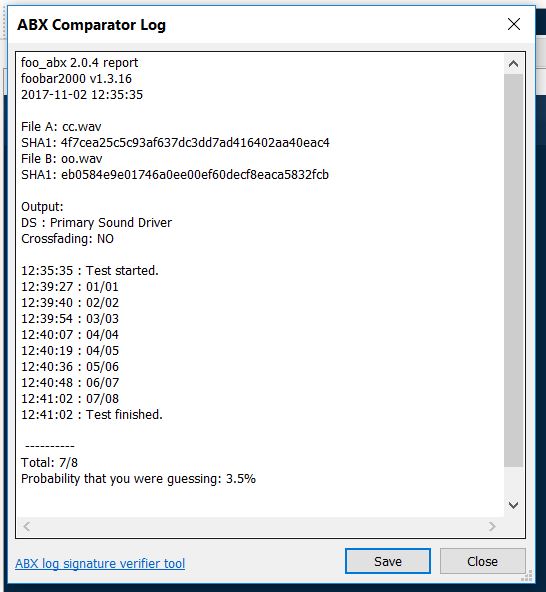Click the '12:41:02 : Test finished.' line

(x=92, y=415)
